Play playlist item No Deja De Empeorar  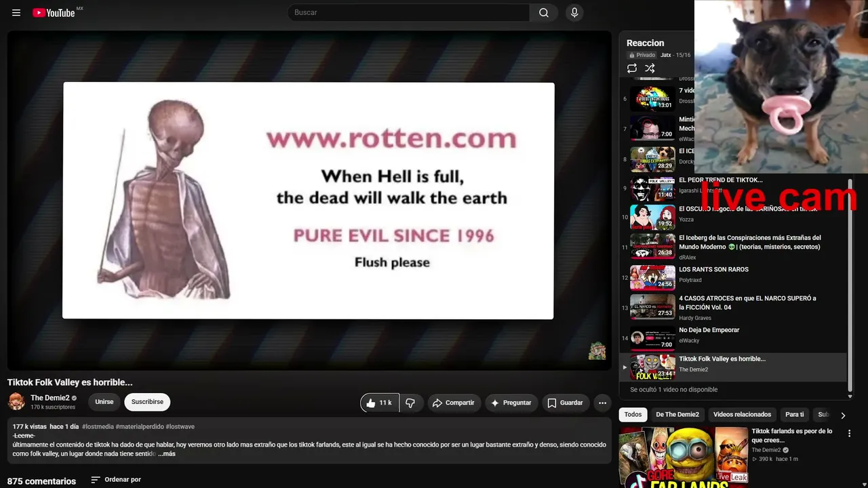[x=709, y=330]
